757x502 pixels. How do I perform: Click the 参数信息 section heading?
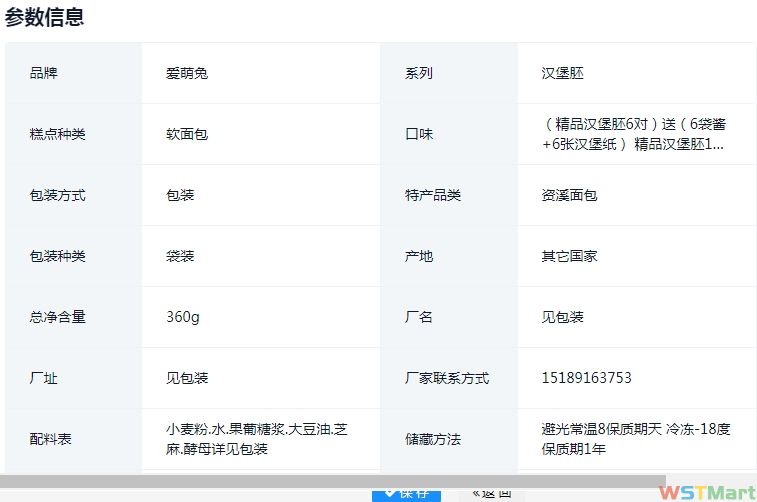(x=44, y=17)
